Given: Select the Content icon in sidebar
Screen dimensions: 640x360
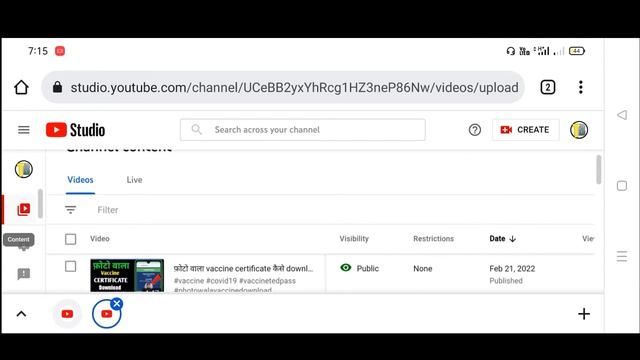Looking at the screenshot, I should click(24, 209).
